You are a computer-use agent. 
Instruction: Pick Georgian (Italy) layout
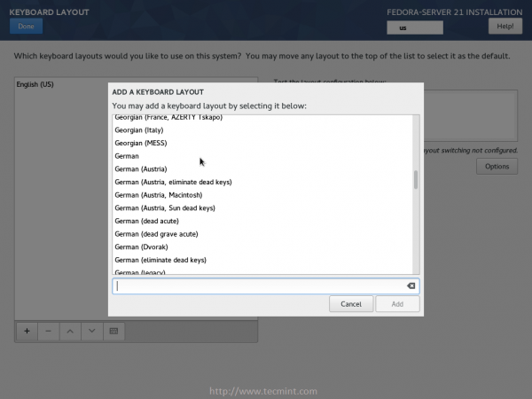(x=139, y=129)
